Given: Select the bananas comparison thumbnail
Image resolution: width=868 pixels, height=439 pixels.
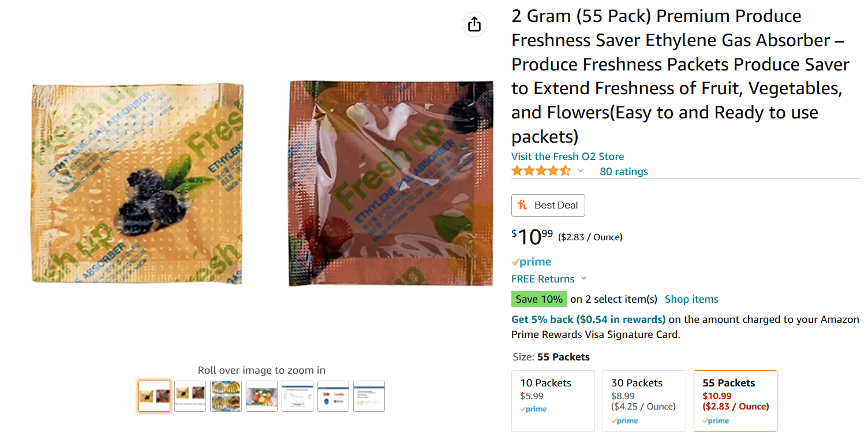Looking at the screenshot, I should 226,396.
